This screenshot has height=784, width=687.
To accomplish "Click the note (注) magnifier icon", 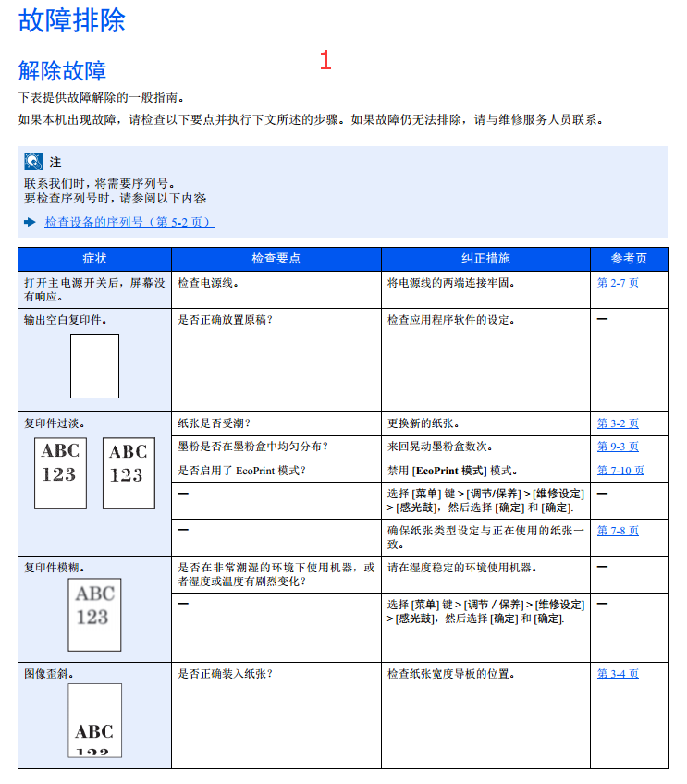I will pyautogui.click(x=33, y=162).
